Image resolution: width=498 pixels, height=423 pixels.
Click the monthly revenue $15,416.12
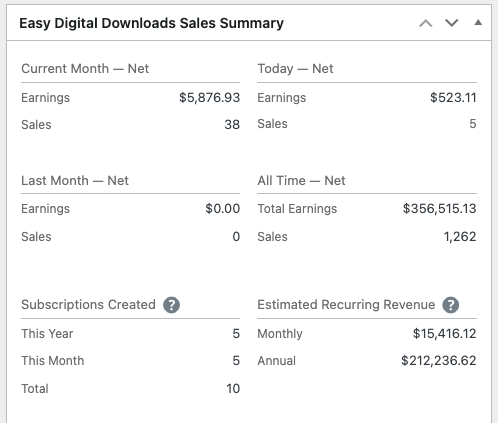(444, 334)
